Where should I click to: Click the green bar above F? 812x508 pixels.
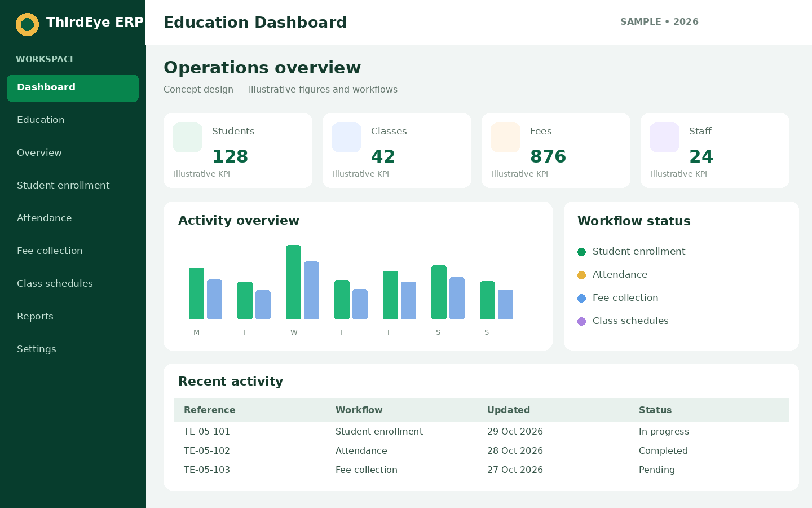tap(390, 295)
